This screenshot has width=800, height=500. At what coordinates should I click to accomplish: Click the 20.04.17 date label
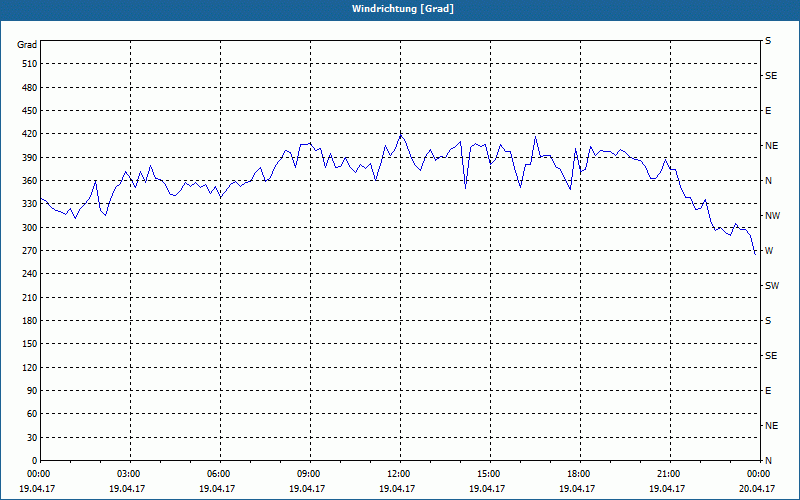[757, 489]
